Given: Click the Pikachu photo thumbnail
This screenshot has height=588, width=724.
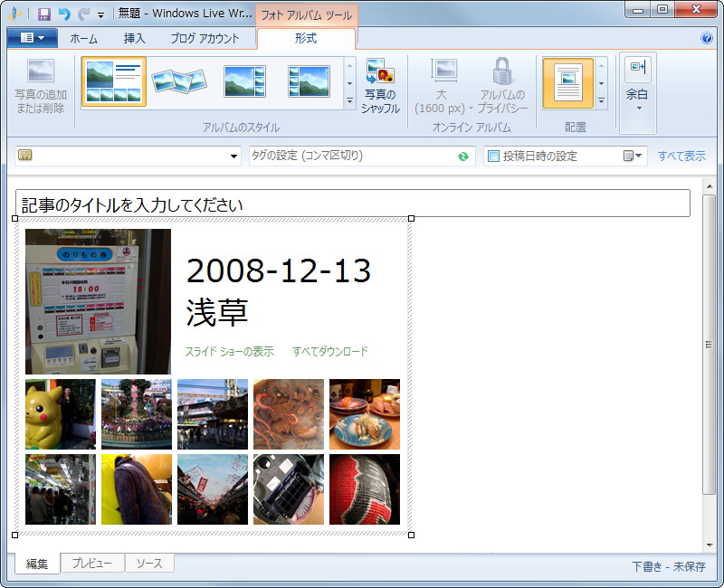Looking at the screenshot, I should pos(58,413).
